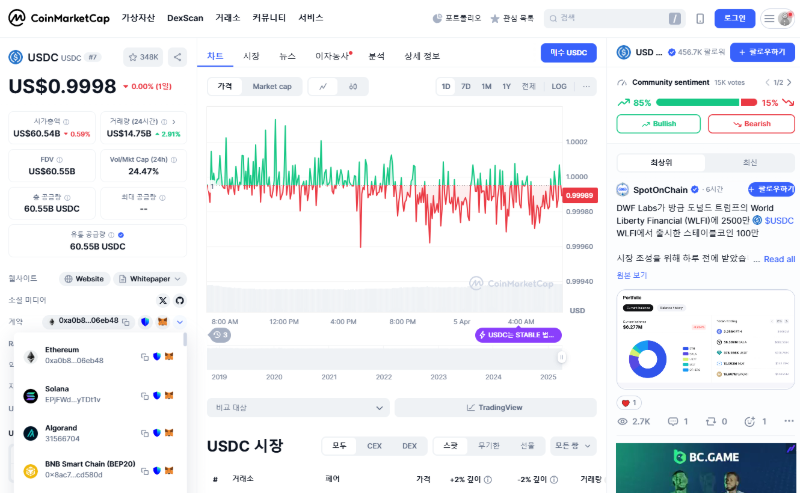Select the line chart type
Viewport: 800px width, 493px height.
coord(323,87)
